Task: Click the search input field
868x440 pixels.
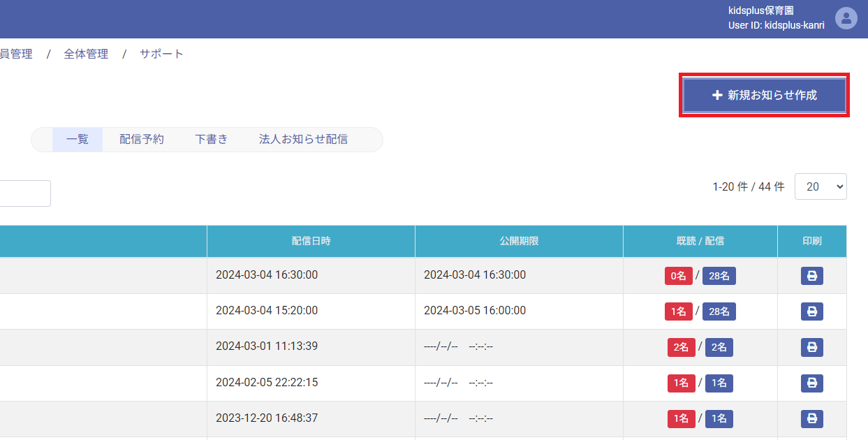Action: point(25,193)
